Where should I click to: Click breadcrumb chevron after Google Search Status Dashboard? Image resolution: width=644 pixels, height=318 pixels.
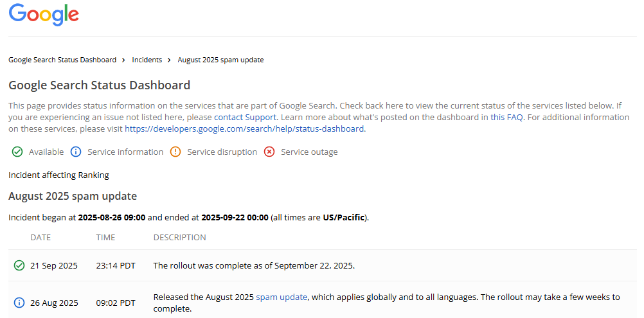(x=123, y=60)
